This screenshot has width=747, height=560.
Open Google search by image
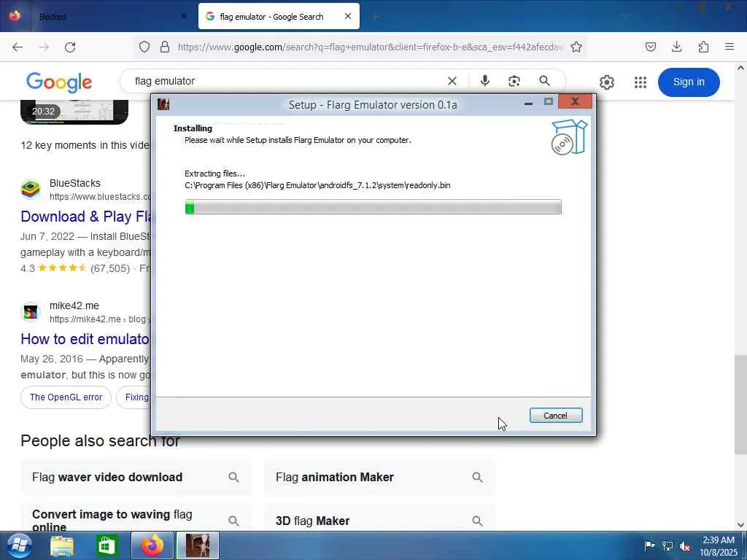[514, 81]
